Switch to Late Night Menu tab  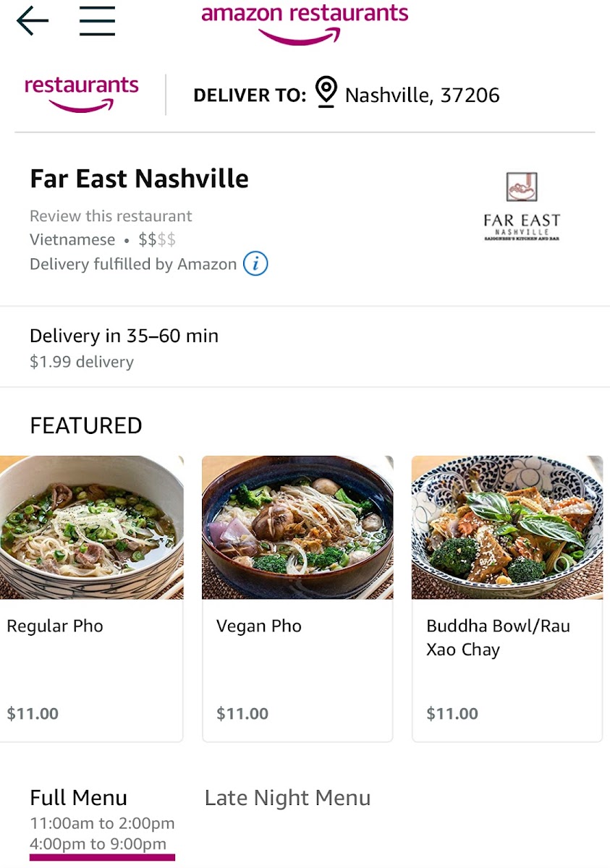coord(287,798)
